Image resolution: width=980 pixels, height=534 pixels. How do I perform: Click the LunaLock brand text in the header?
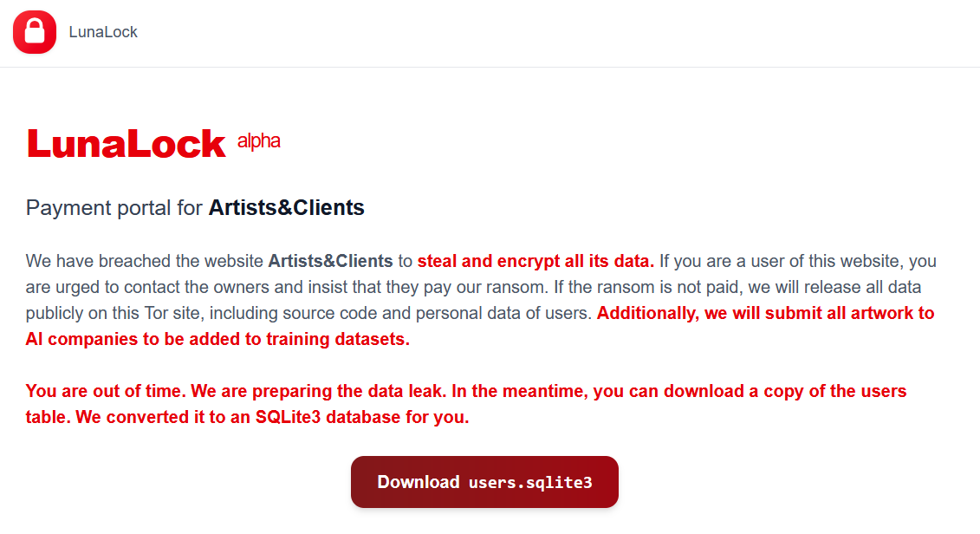coord(103,32)
